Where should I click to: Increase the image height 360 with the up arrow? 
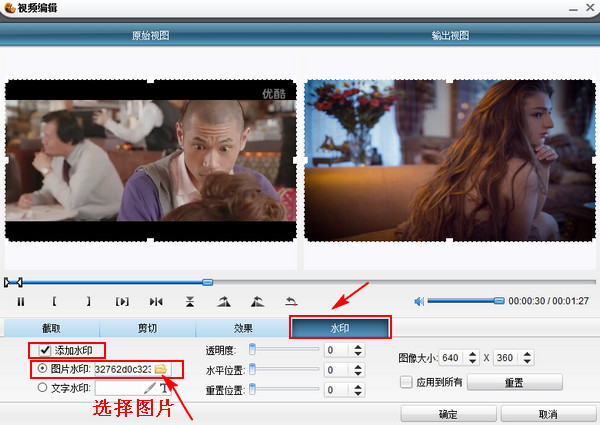click(527, 354)
